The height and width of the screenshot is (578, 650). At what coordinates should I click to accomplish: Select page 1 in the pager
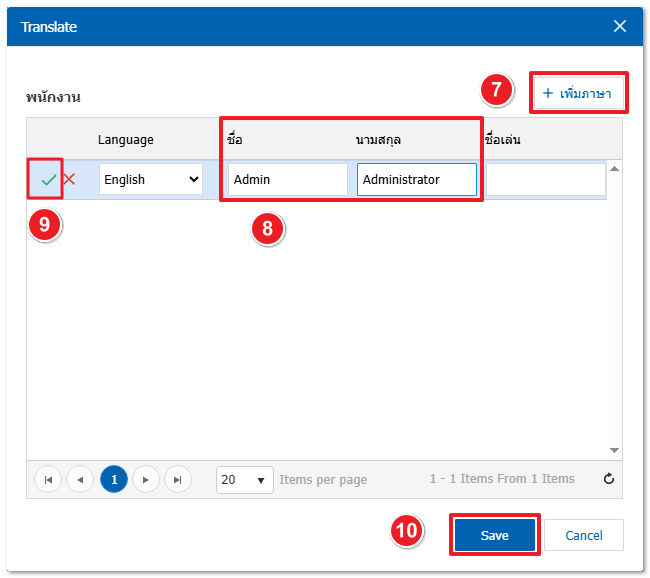[114, 479]
